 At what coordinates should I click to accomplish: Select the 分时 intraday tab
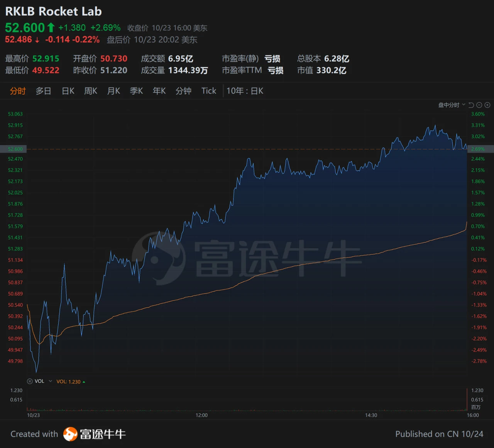[x=18, y=91]
